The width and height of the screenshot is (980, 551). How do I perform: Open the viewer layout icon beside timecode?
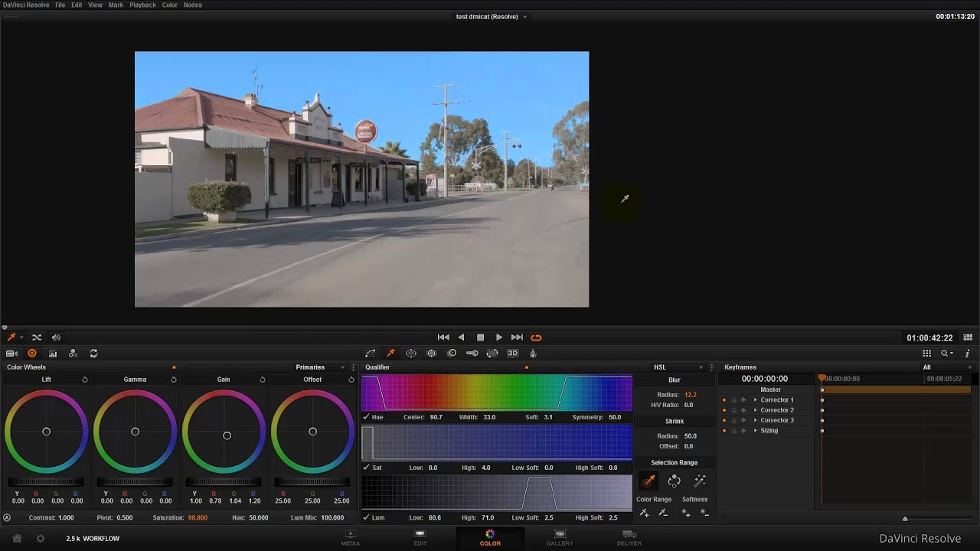click(968, 337)
